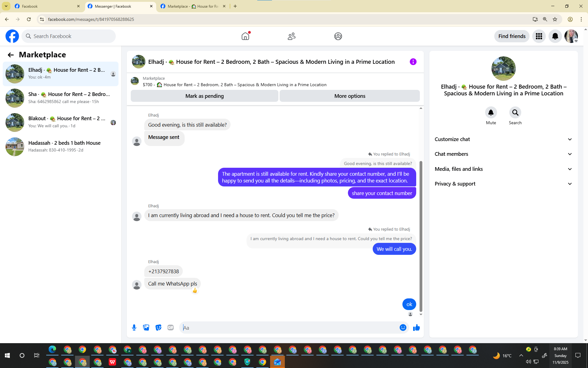Click browser reload page icon
Viewport: 588px width, 368px height.
pos(29,19)
